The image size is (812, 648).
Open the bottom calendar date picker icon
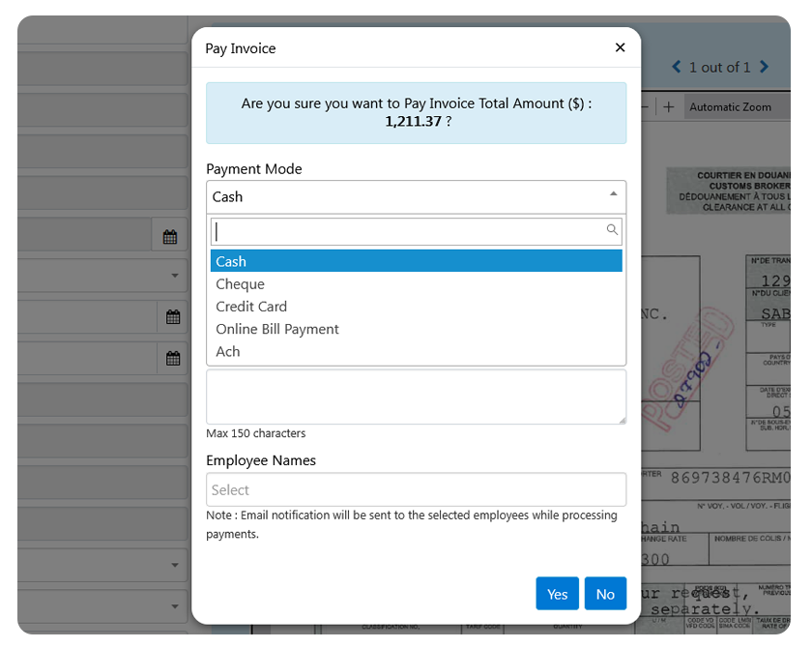point(173,358)
